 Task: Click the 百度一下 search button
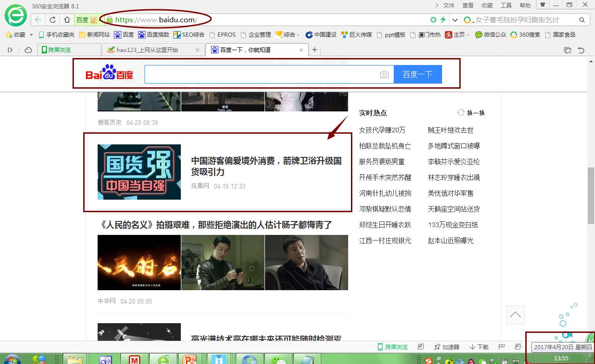click(x=417, y=74)
